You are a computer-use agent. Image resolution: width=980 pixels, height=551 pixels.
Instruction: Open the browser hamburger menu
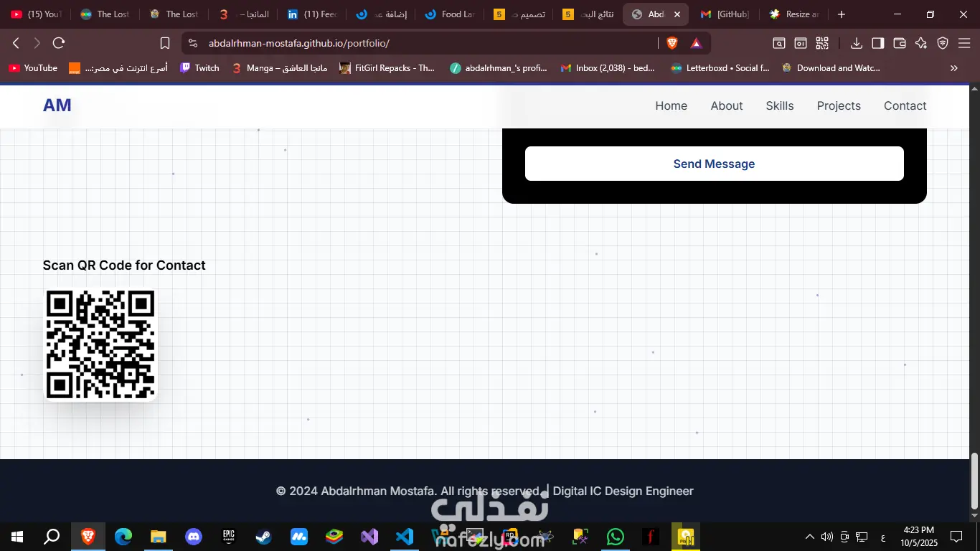964,43
